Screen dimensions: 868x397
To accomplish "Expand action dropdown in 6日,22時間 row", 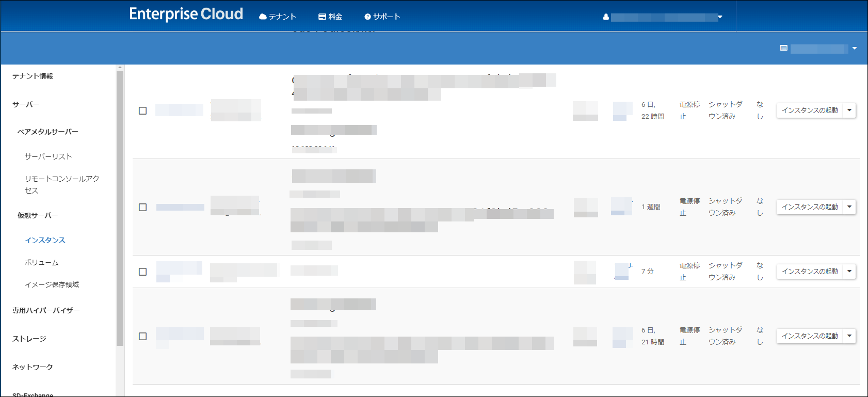I will 849,110.
